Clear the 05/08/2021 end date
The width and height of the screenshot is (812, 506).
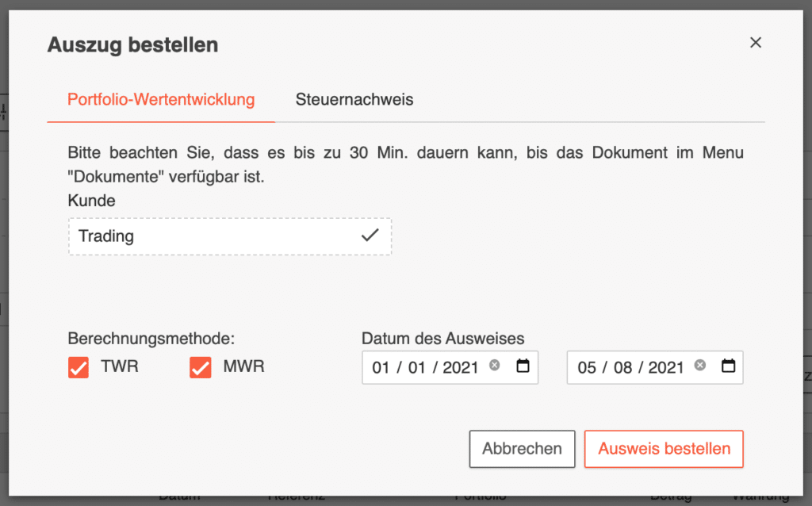tap(699, 366)
